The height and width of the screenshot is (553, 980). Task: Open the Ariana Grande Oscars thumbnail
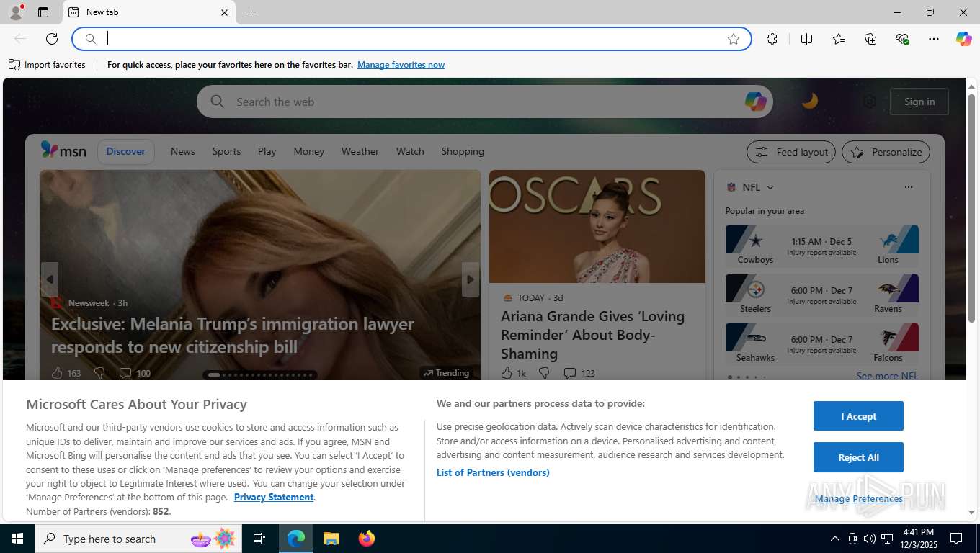click(597, 227)
